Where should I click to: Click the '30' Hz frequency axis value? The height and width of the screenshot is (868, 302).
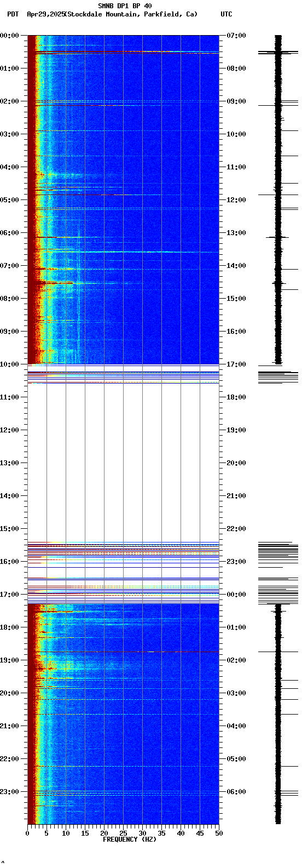(x=142, y=833)
